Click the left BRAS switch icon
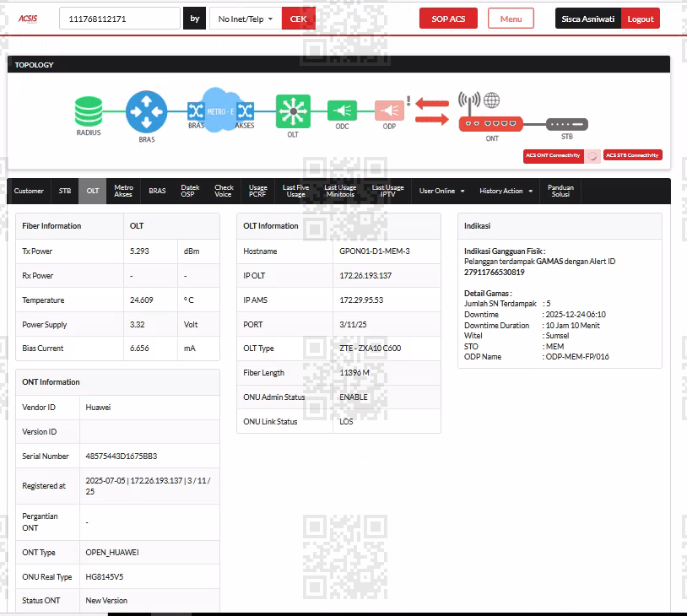This screenshot has width=687, height=616. click(x=195, y=111)
